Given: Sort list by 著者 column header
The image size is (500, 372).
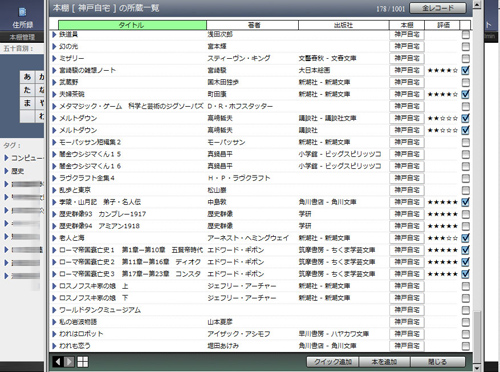Looking at the screenshot, I should [252, 25].
